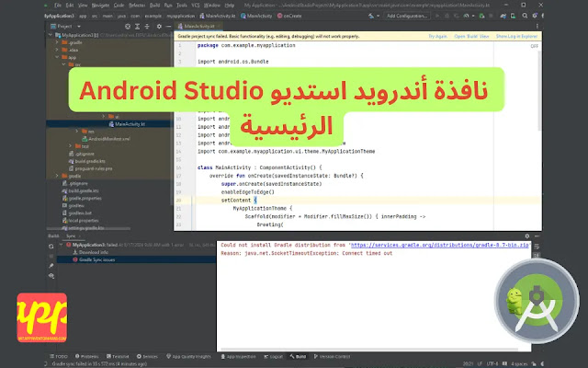Click Select Opened File target icon
The image size is (588, 368).
(128, 27)
